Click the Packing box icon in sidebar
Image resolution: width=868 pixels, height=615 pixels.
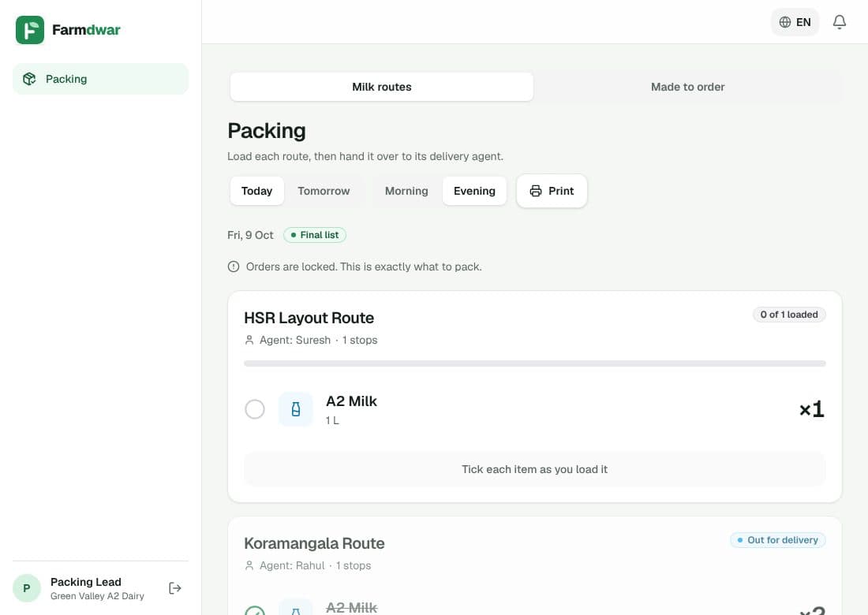pyautogui.click(x=29, y=79)
